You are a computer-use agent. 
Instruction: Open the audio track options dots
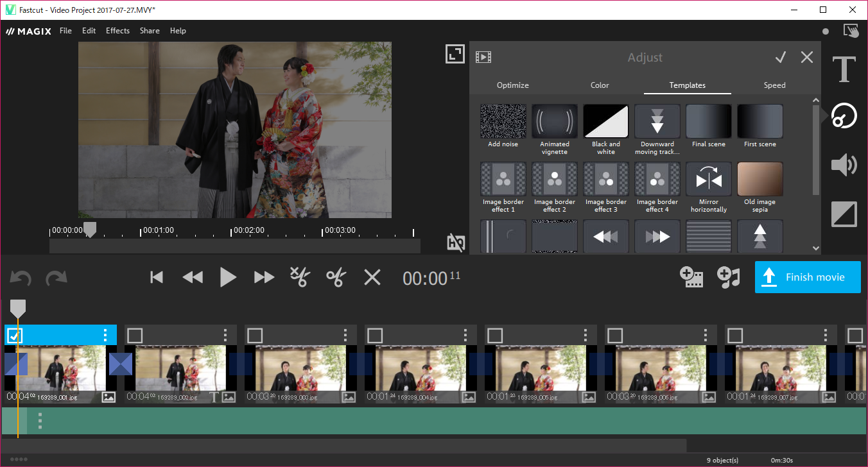pyautogui.click(x=40, y=421)
